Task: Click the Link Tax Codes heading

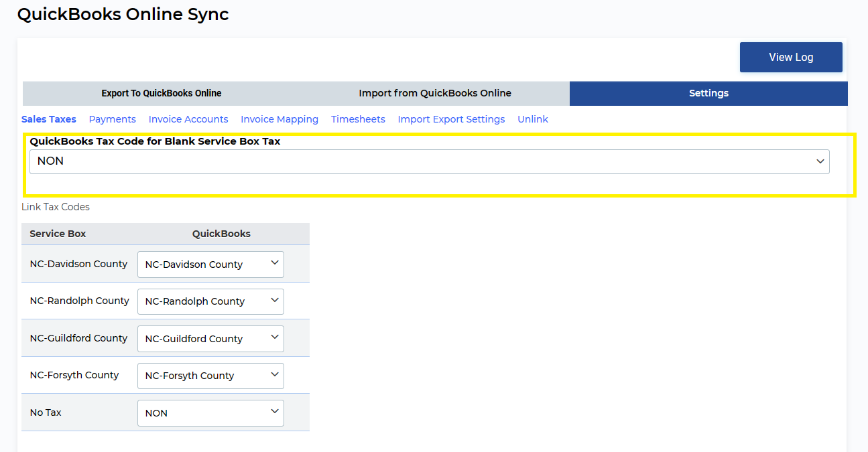Action: click(x=56, y=207)
